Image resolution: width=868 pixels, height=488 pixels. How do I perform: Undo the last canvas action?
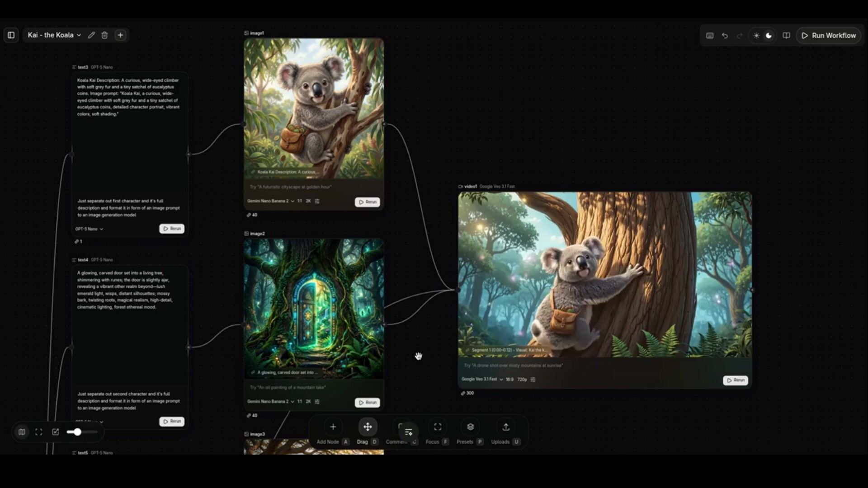[x=725, y=35]
